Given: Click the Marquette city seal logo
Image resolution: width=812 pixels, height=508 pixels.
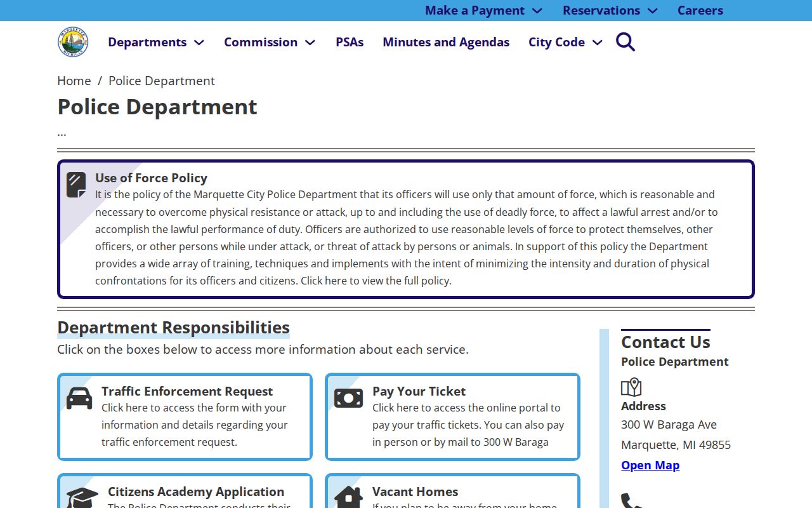Looking at the screenshot, I should (x=73, y=42).
